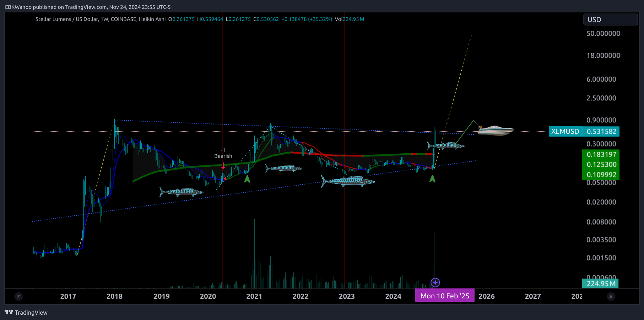Click the speedboat sticker on chart
This screenshot has height=320, width=644.
coord(496,130)
